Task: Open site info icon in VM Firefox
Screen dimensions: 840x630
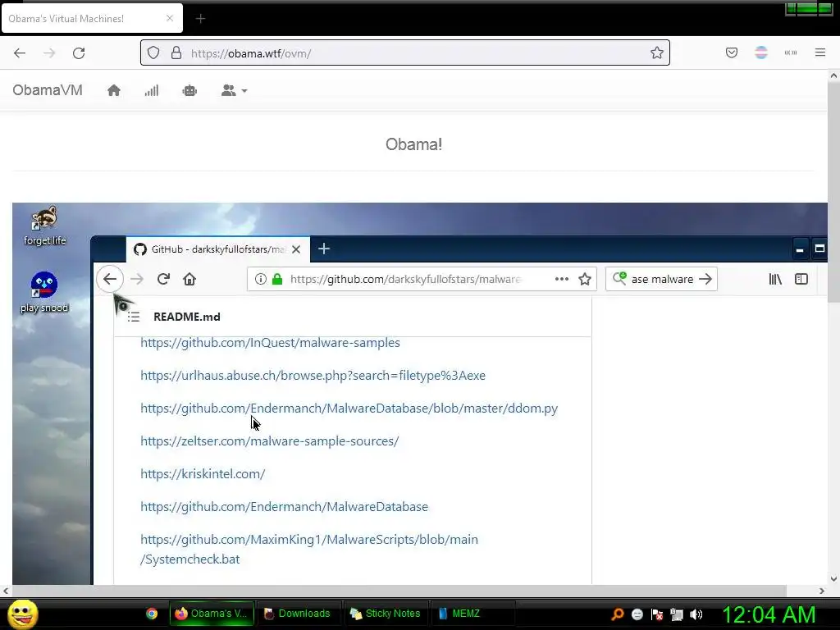Action: [260, 279]
